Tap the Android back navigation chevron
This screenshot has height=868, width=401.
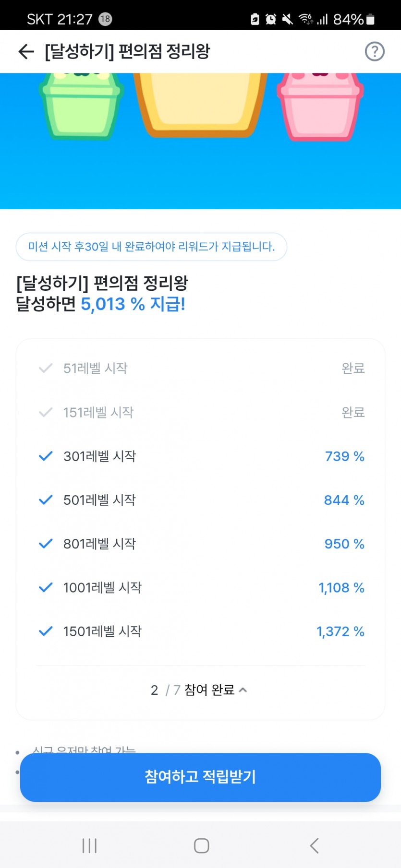pyautogui.click(x=314, y=845)
